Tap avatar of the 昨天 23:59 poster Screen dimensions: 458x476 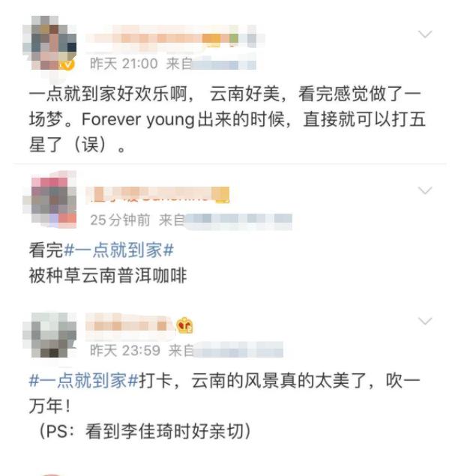(49, 334)
